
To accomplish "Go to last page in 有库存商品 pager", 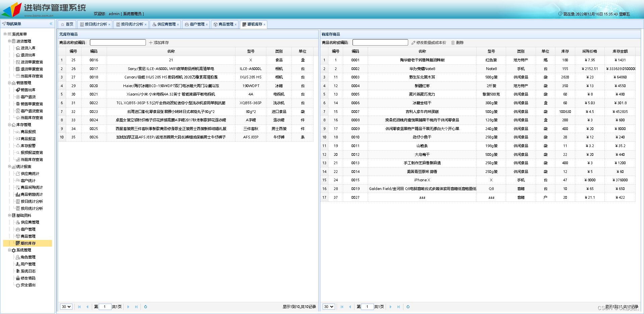I will click(398, 307).
